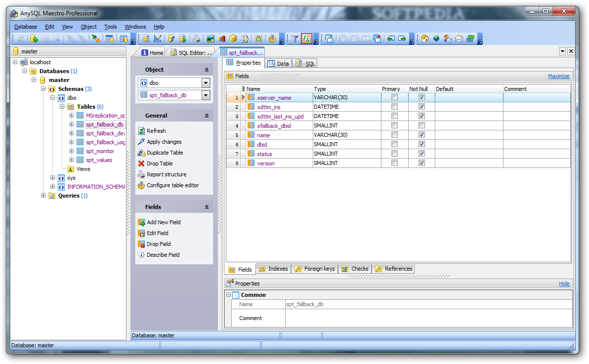
Task: Click the close all windows red X icon
Action: point(377,39)
